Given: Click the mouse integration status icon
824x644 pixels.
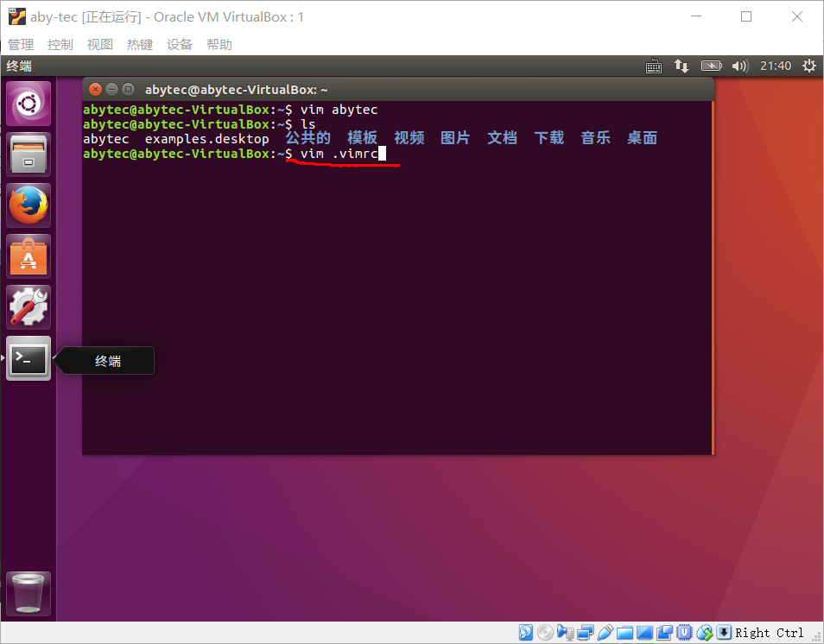Looking at the screenshot, I should tap(704, 633).
